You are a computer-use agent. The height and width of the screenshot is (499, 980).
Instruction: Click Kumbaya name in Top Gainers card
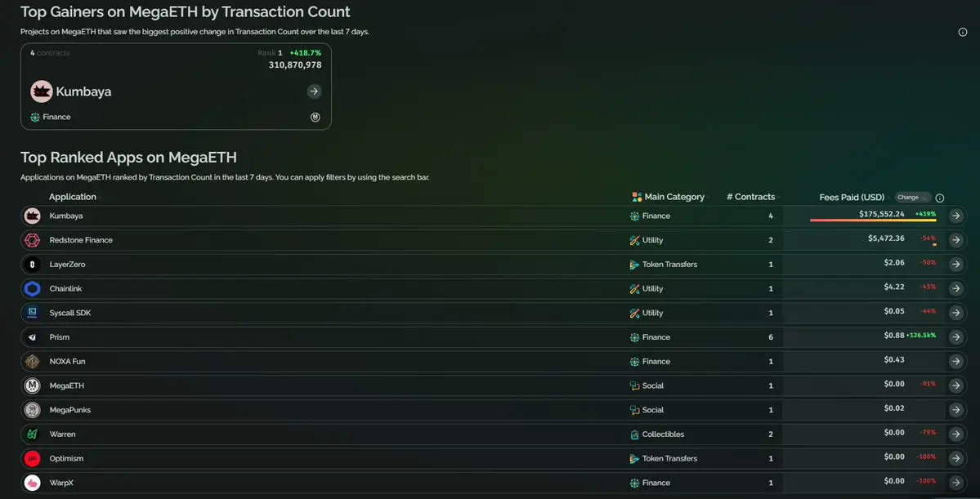click(x=83, y=91)
